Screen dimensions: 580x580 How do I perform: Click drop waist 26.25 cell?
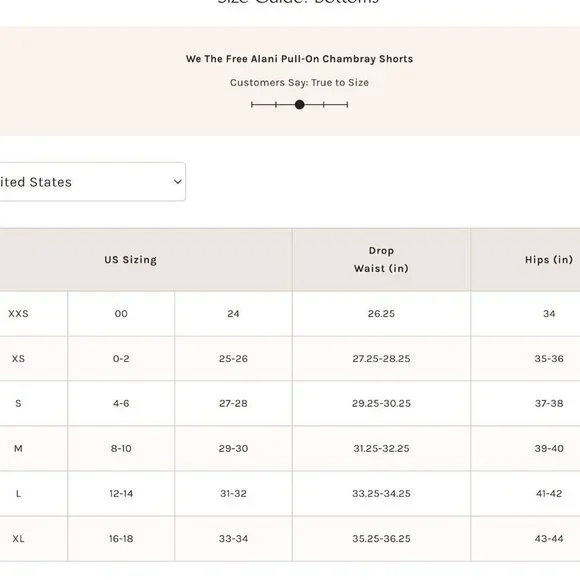click(x=381, y=314)
